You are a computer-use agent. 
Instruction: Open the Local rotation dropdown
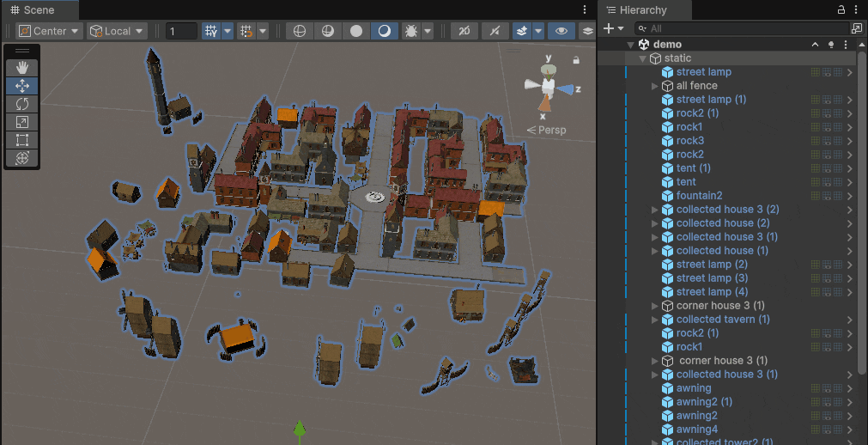click(118, 31)
